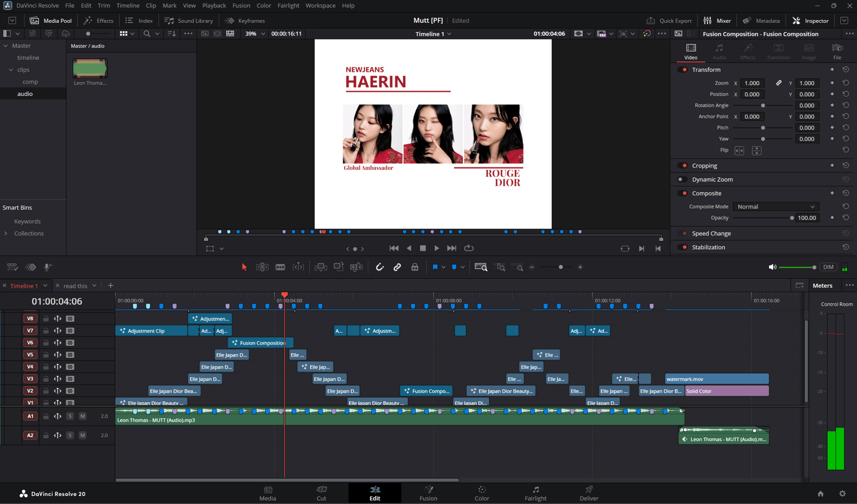The height and width of the screenshot is (504, 857).
Task: Open the Fusion menu in the menu bar
Action: [241, 5]
